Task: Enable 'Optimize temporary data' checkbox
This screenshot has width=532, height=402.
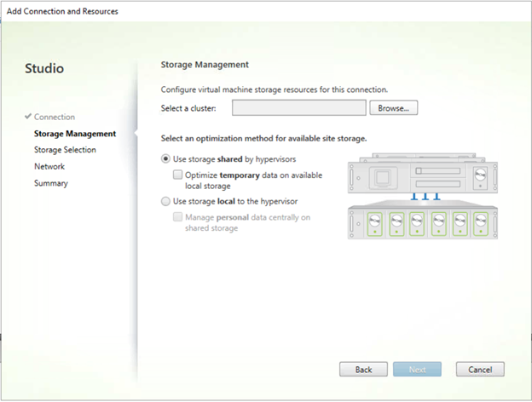Action: coord(177,174)
